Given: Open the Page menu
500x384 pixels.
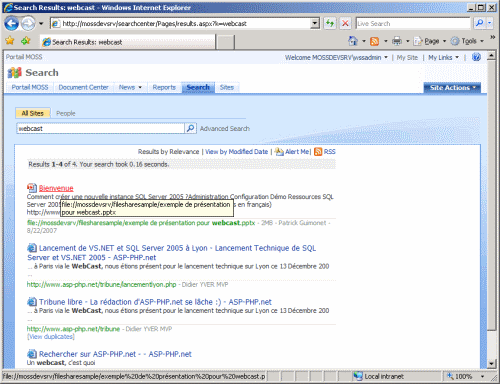Looking at the screenshot, I should click(x=429, y=41).
